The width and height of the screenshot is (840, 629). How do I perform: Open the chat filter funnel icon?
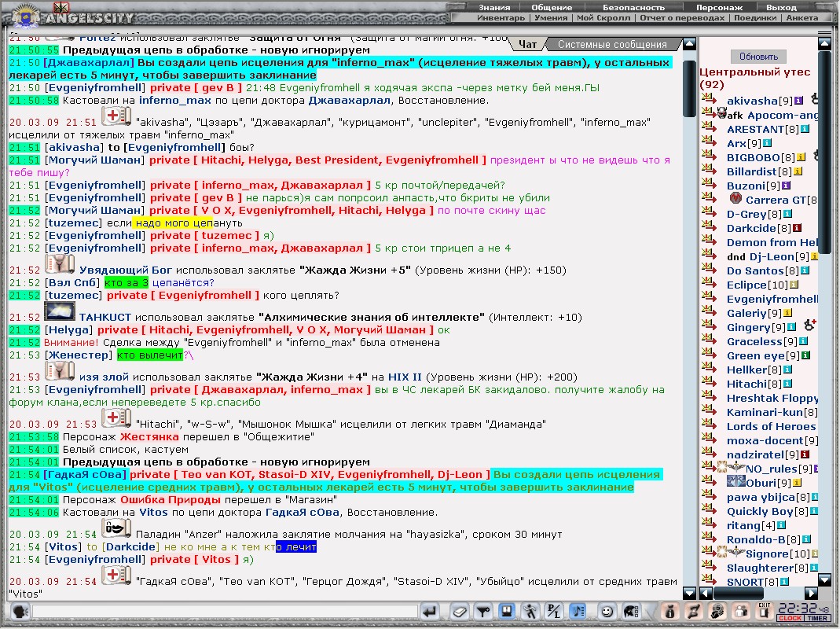[x=483, y=611]
